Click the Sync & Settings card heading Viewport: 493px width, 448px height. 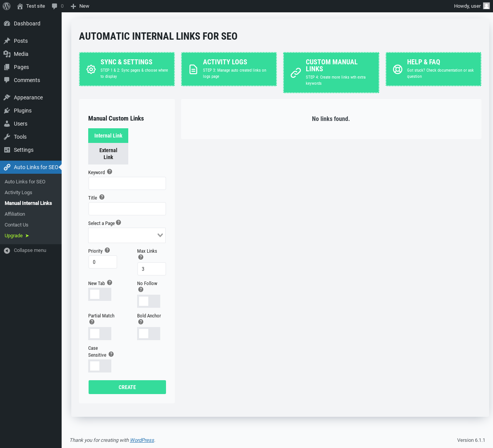tap(126, 62)
